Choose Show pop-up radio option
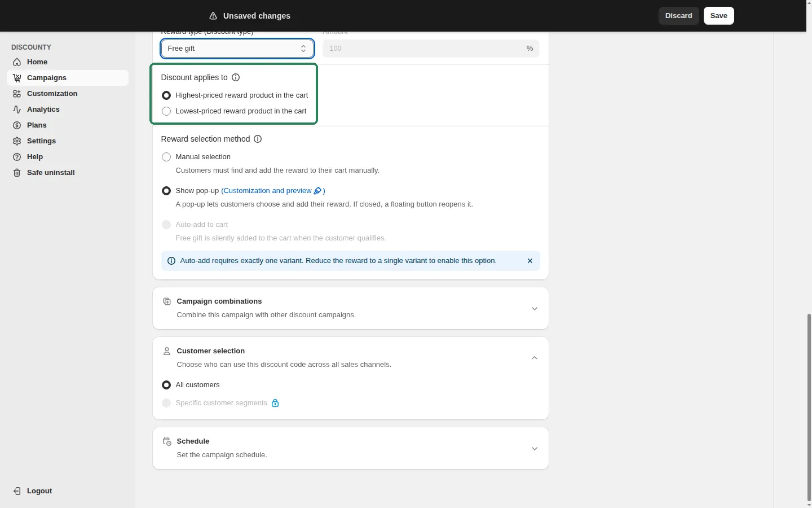 (166, 191)
